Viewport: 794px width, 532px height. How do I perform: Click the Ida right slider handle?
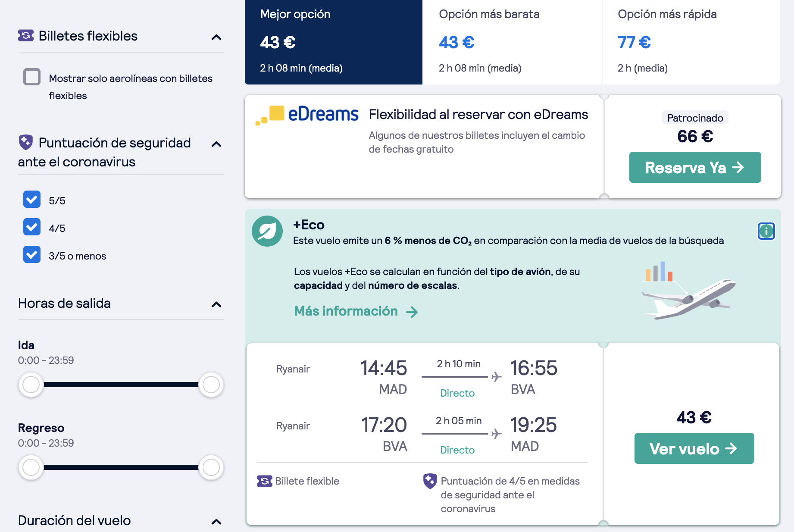[x=211, y=385]
